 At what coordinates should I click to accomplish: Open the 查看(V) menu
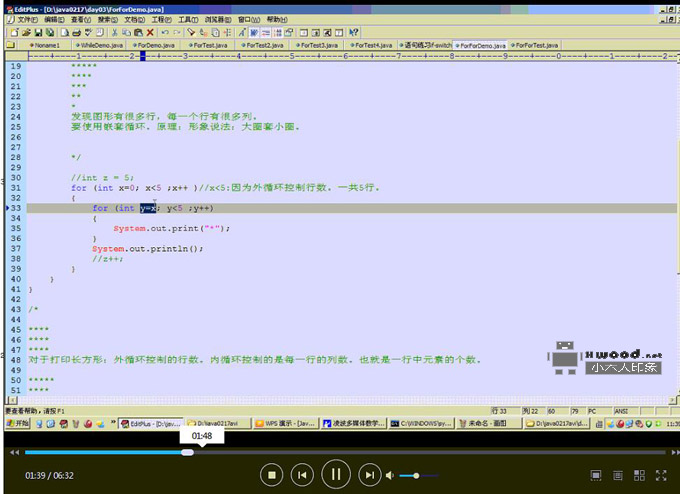tap(81, 20)
